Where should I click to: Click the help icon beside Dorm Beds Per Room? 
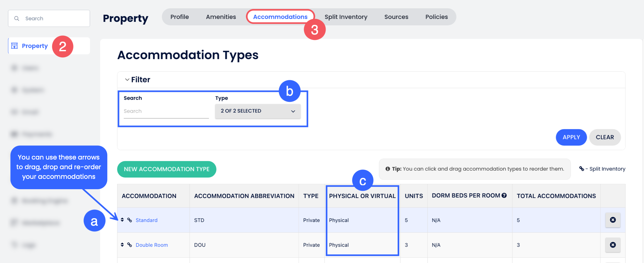(x=504, y=195)
